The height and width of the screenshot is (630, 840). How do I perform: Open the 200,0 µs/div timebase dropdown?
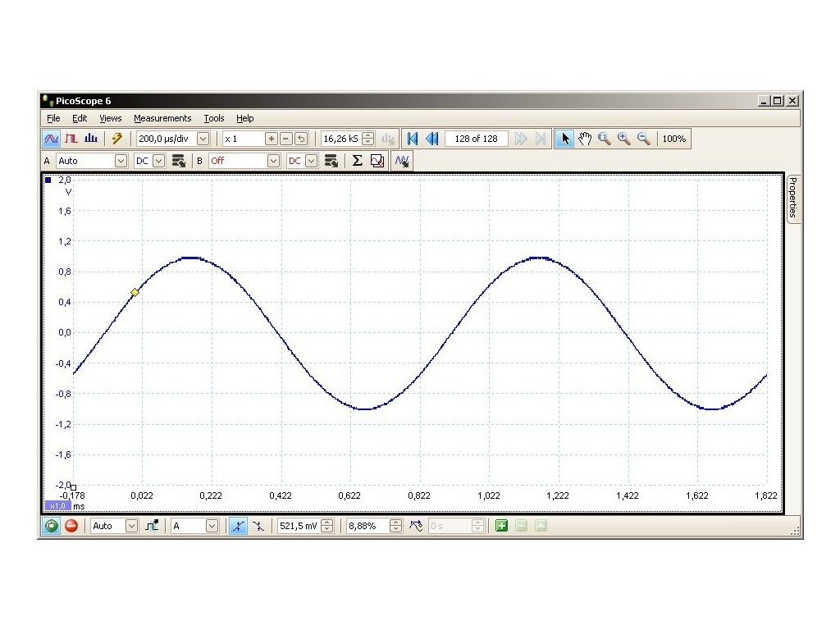pyautogui.click(x=203, y=139)
